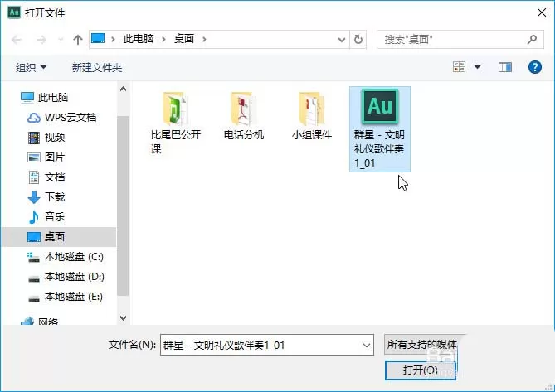Open help with the question mark
The width and height of the screenshot is (555, 392).
pos(535,67)
